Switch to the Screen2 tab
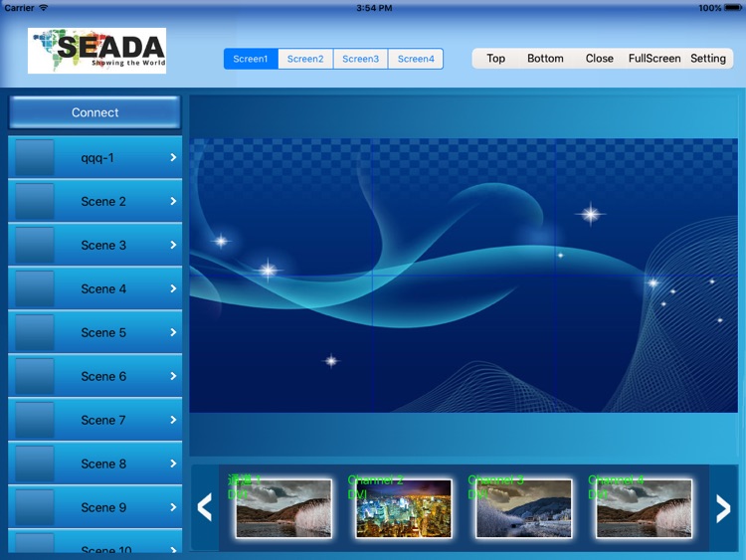746x560 pixels. pos(305,59)
